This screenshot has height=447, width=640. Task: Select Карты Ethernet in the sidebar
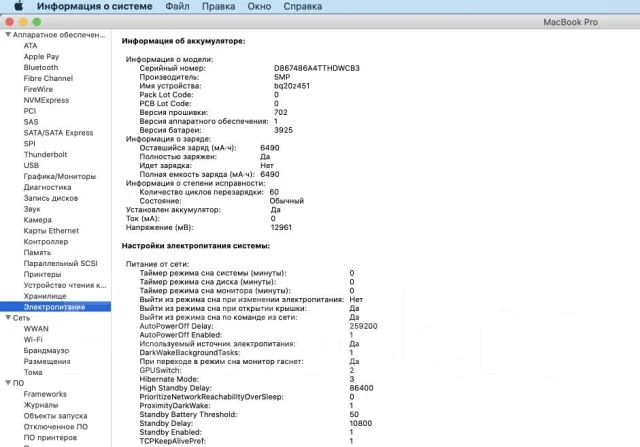[x=51, y=231]
